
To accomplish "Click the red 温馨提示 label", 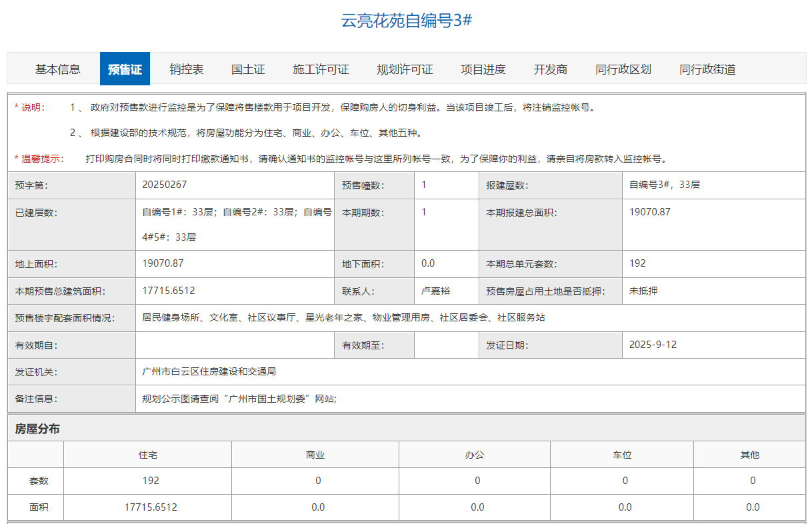I will (x=39, y=159).
